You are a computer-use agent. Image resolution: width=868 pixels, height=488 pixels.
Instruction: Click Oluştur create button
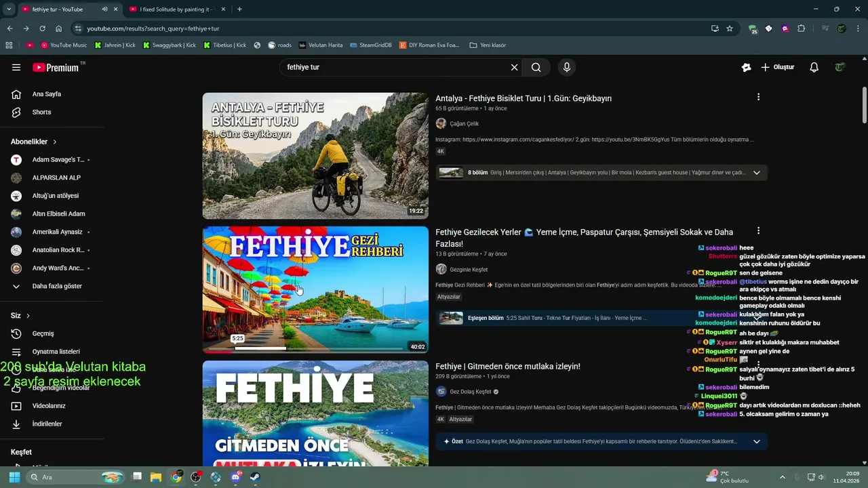pyautogui.click(x=777, y=67)
